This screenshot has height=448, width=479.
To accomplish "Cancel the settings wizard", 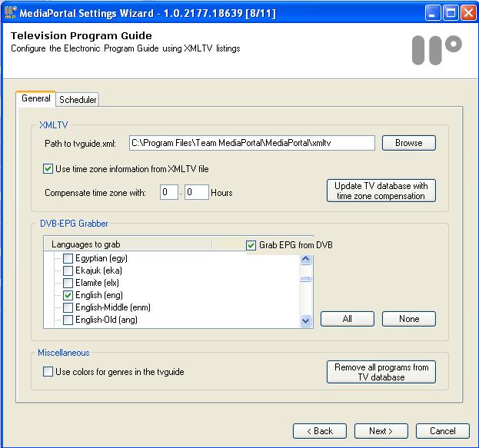I will tap(442, 431).
